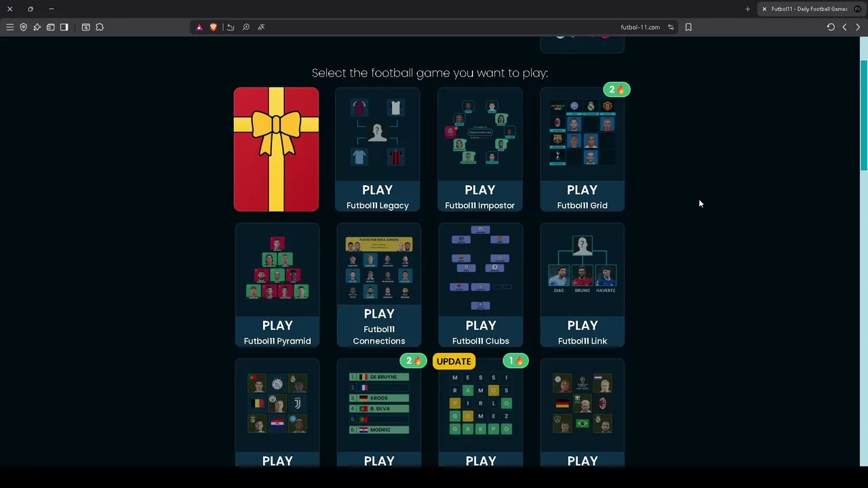
Task: Select the Futbol11 - Daily Football Games tab
Action: (811, 9)
